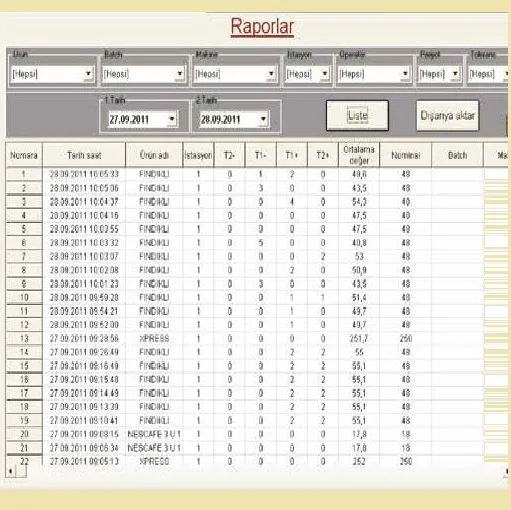Click the T2- column header
511x510 pixels.
click(x=229, y=155)
